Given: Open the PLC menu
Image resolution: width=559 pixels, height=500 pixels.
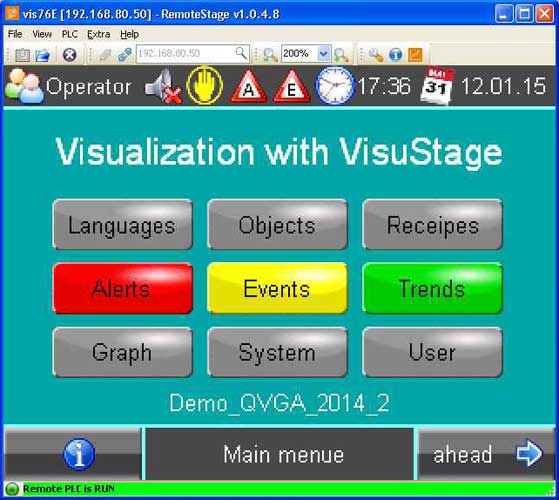Looking at the screenshot, I should (70, 34).
